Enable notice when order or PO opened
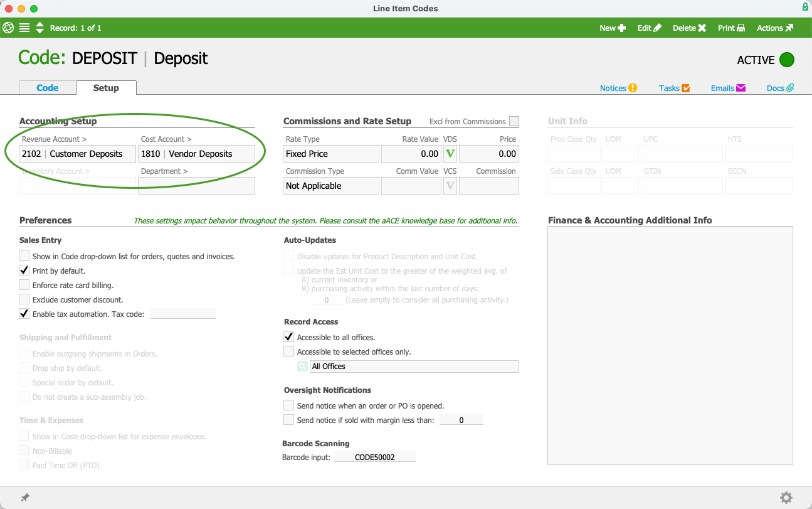The width and height of the screenshot is (812, 509). [289, 405]
